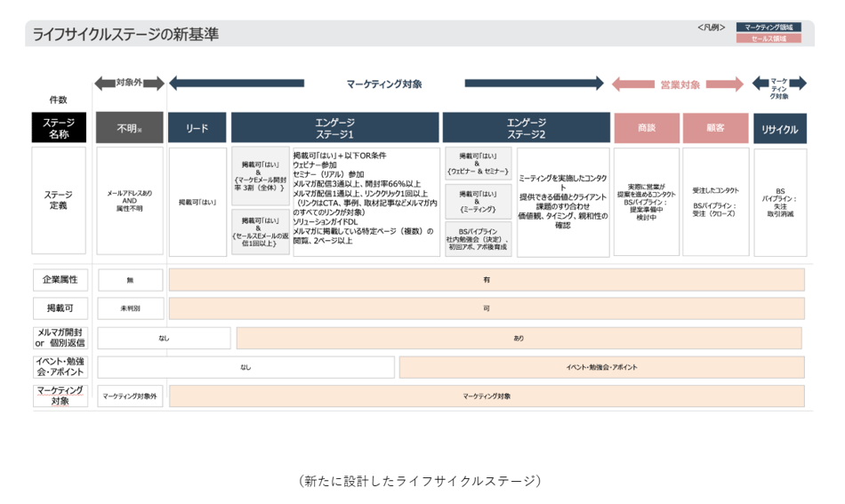Select the {ウェビナー & セミナー} condition box
845x504 pixels.
[478, 164]
